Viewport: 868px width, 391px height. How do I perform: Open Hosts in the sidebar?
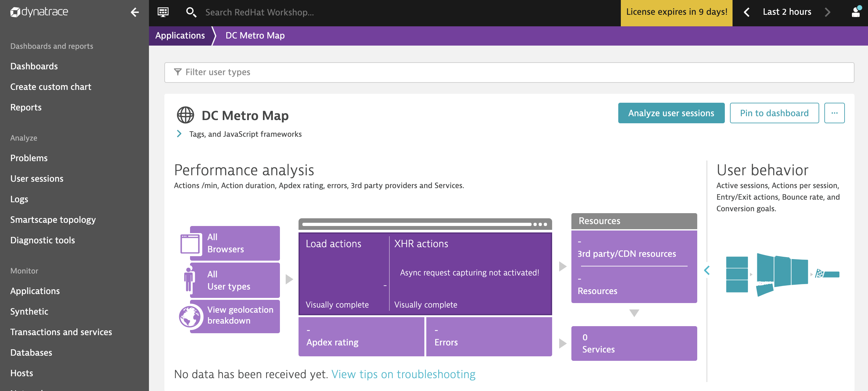[x=22, y=373]
